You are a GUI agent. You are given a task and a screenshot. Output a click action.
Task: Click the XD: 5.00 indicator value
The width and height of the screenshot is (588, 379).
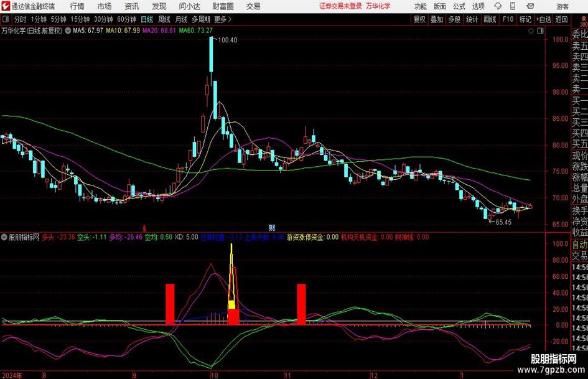click(187, 237)
